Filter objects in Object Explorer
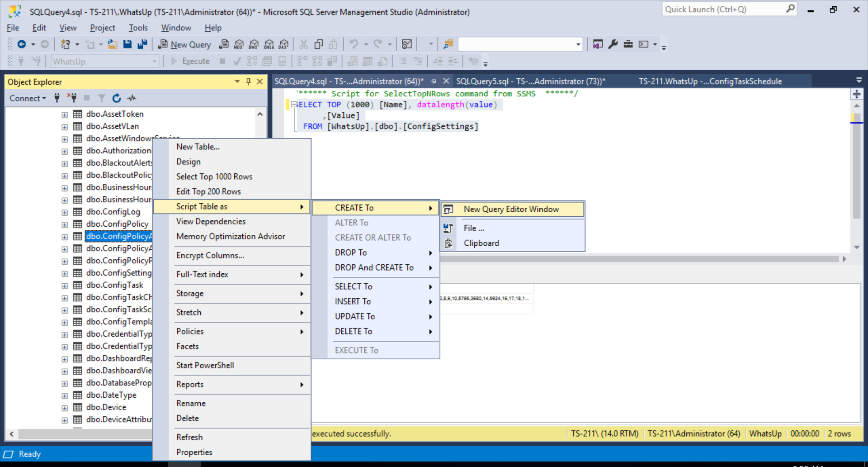The height and width of the screenshot is (467, 868). (101, 98)
